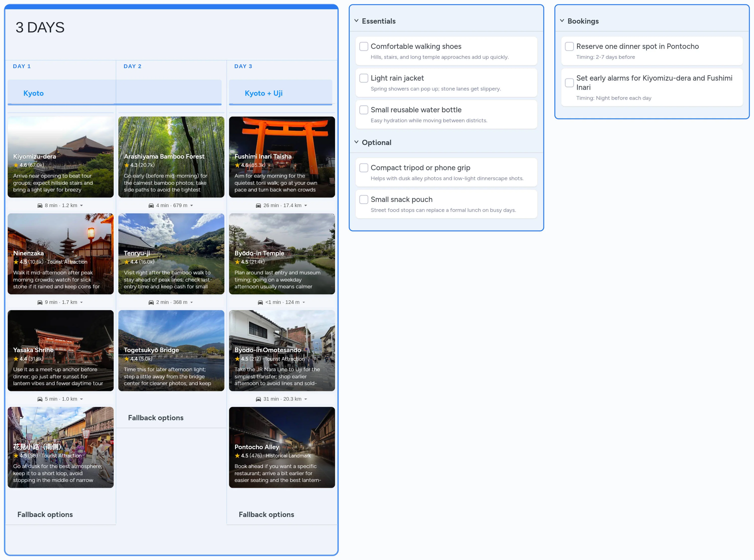Screen dimensions: 754x560
Task: Click the star icon on the Tenryu-ji card
Action: click(127, 262)
